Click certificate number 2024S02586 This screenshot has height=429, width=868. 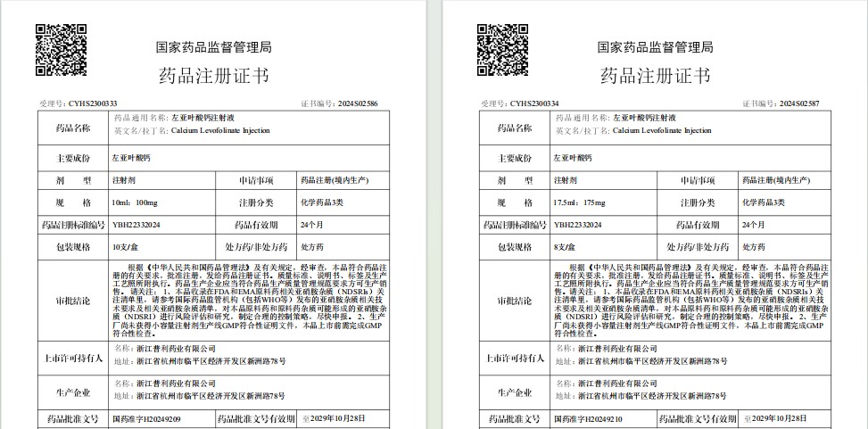358,103
